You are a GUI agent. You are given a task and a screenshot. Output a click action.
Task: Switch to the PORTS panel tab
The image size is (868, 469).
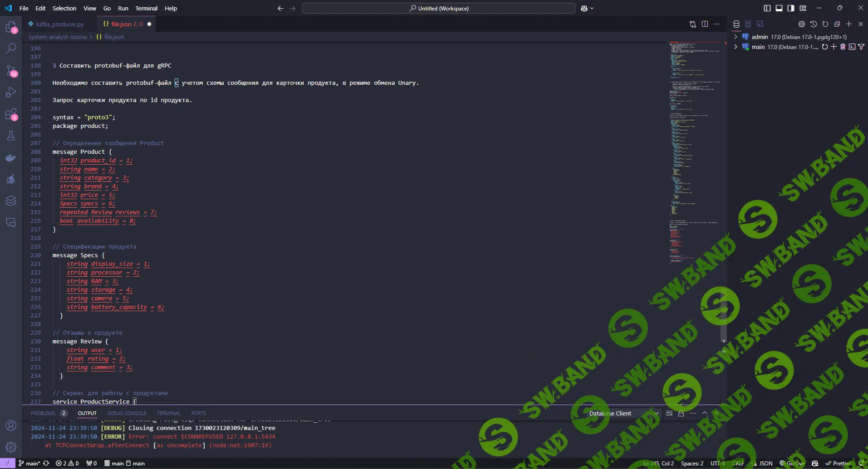tap(199, 413)
